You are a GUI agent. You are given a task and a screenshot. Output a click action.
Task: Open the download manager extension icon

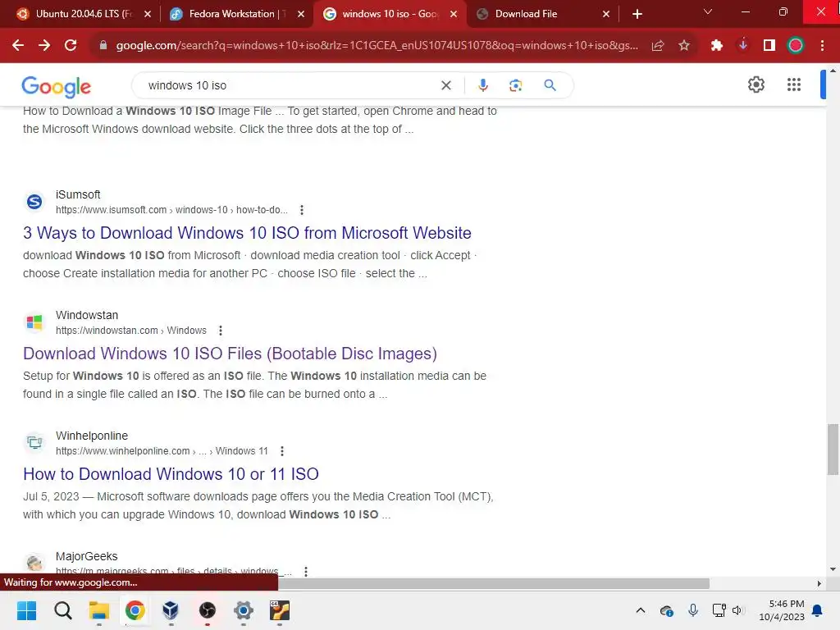click(742, 46)
